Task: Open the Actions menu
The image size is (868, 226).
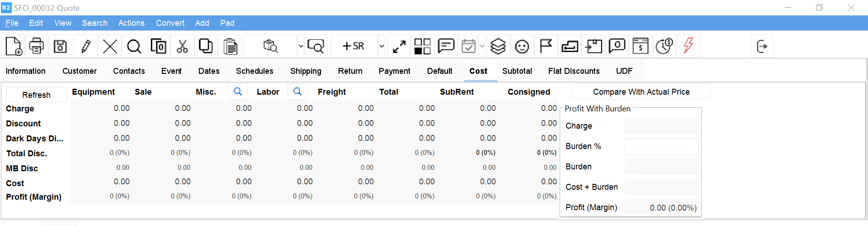Action: pyautogui.click(x=131, y=23)
